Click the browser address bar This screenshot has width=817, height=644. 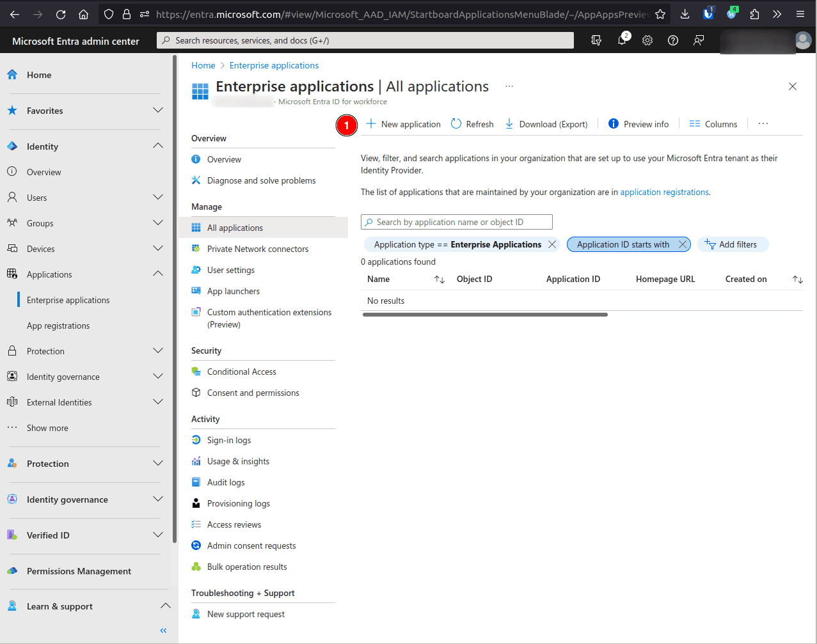pos(403,14)
